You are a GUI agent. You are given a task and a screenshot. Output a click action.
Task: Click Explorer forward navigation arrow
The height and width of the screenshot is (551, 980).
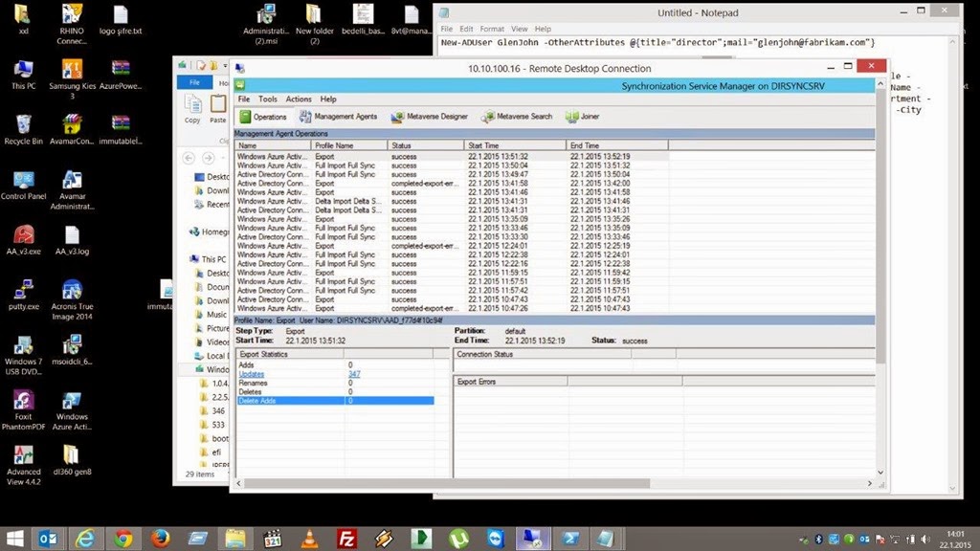(208, 158)
